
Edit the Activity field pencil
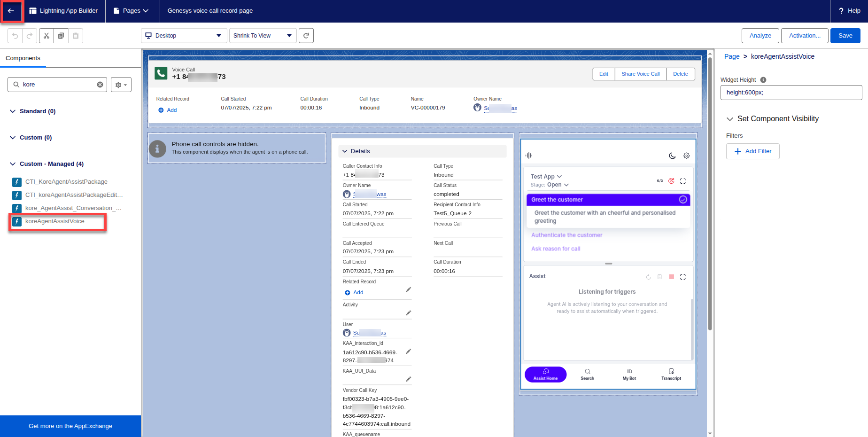click(408, 312)
